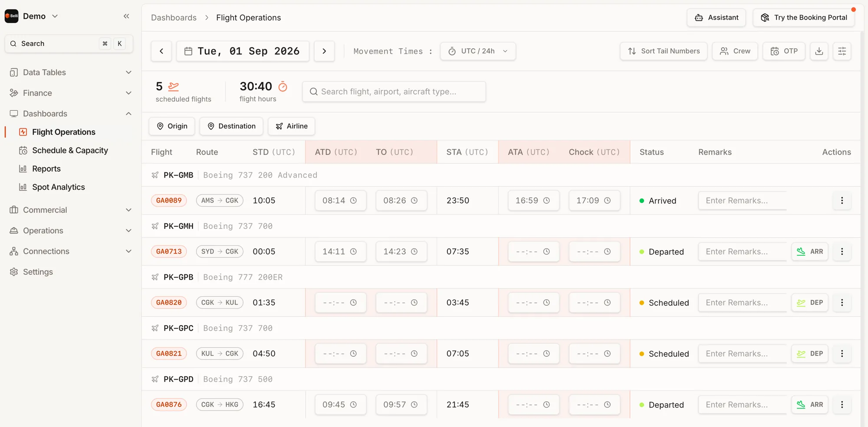This screenshot has height=427, width=868.
Task: Open the filter settings sliders icon
Action: [x=842, y=51]
